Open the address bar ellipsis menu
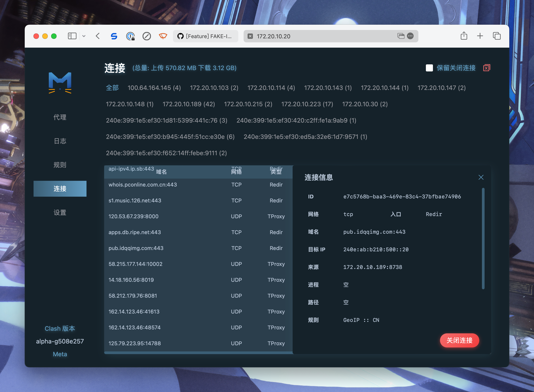The image size is (534, 392). [x=410, y=36]
